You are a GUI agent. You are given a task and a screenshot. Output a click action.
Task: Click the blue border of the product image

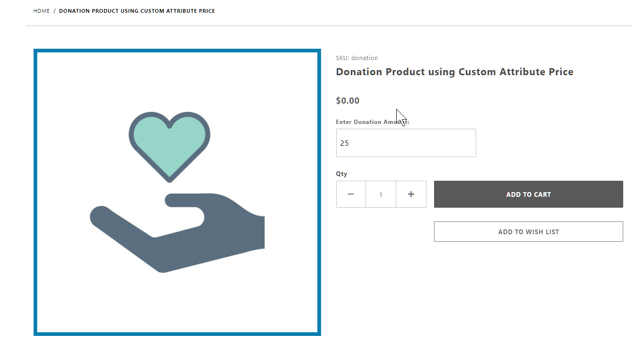pos(35,189)
